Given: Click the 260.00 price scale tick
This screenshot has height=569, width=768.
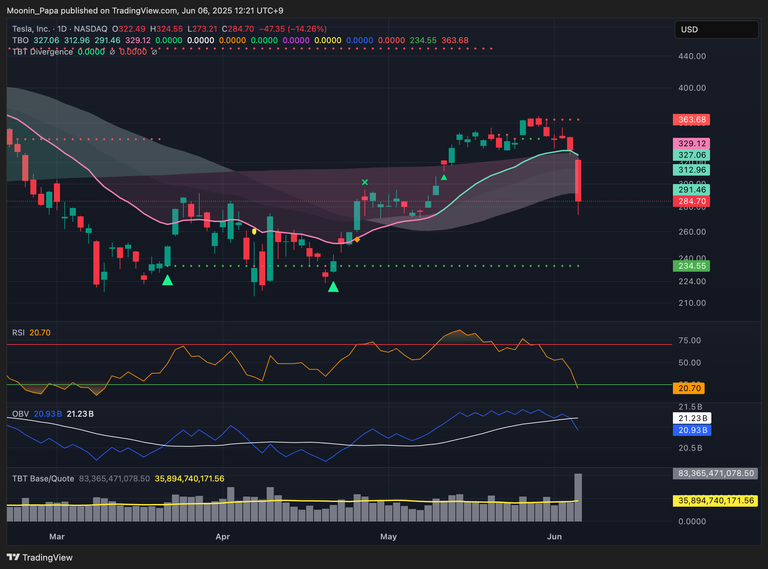Looking at the screenshot, I should coord(692,232).
